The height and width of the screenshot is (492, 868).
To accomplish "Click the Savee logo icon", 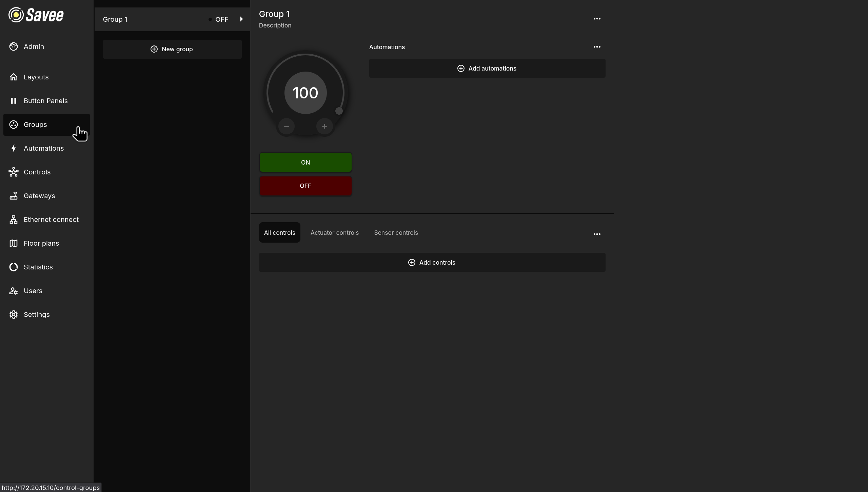I will (16, 15).
